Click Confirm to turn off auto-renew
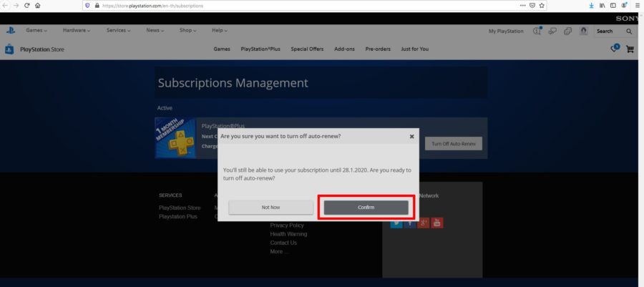The image size is (644, 287). [366, 208]
